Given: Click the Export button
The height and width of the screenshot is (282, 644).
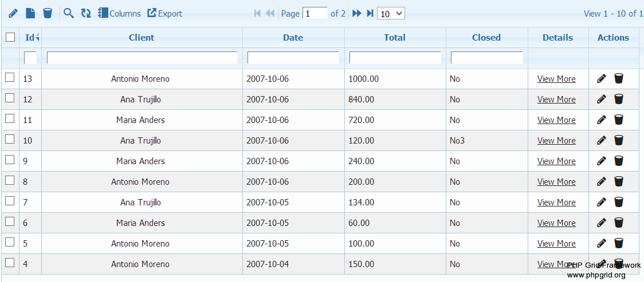Looking at the screenshot, I should point(165,13).
